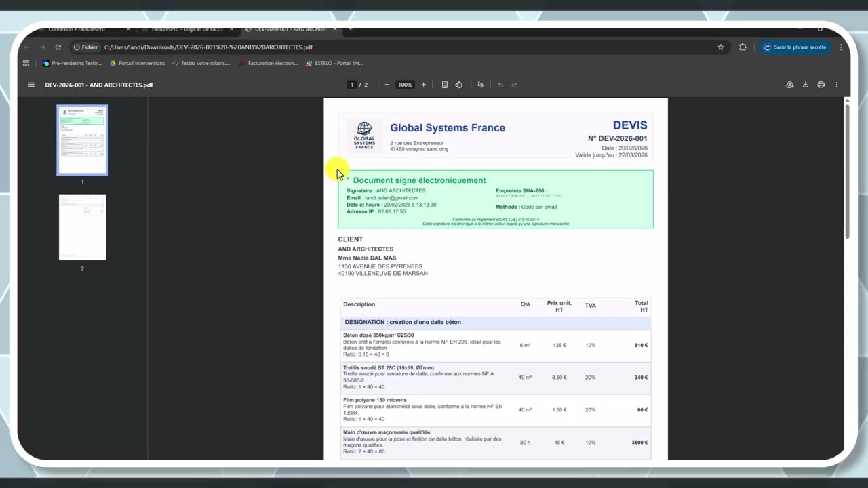The width and height of the screenshot is (868, 488).
Task: Click Treillis soudé ST 25C item
Action: 389,368
